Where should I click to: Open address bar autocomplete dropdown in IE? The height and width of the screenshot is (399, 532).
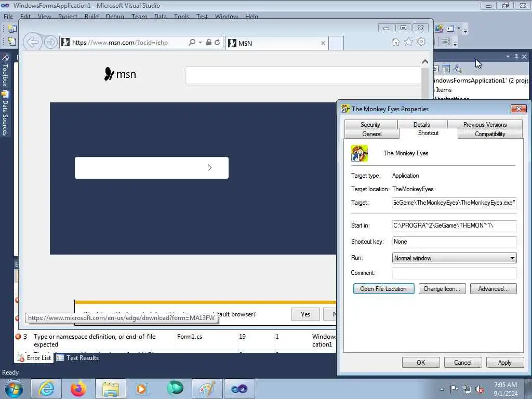coord(200,43)
